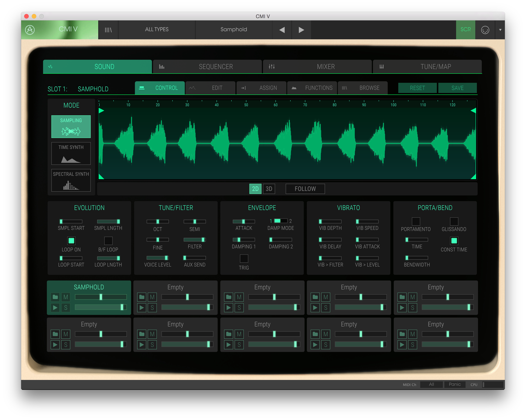Click the Arturia logo menu
The image size is (526, 420).
(30, 30)
